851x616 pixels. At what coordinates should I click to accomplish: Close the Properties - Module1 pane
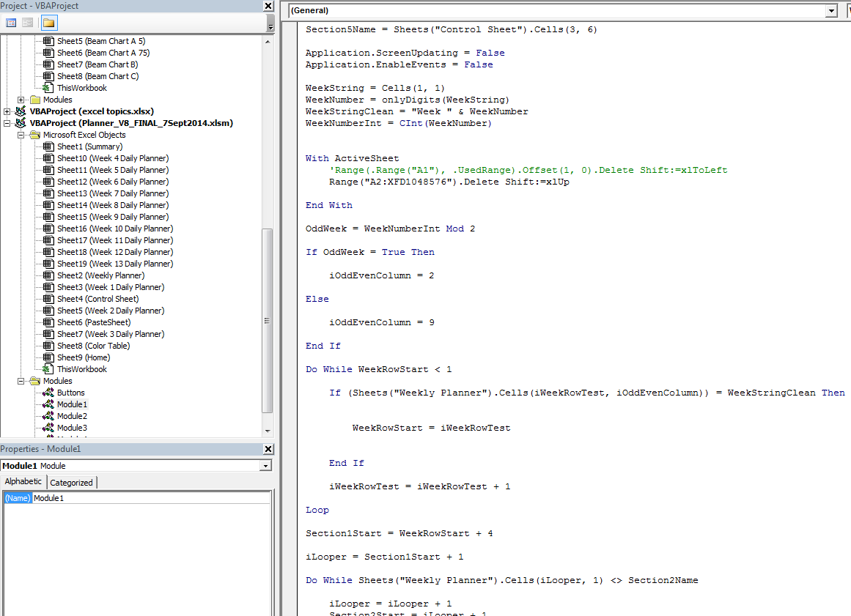(x=268, y=449)
